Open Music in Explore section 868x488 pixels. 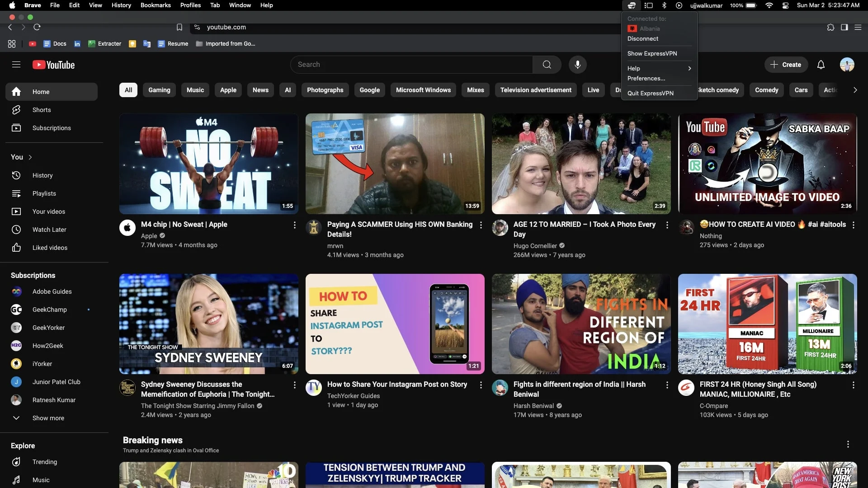(x=52, y=480)
